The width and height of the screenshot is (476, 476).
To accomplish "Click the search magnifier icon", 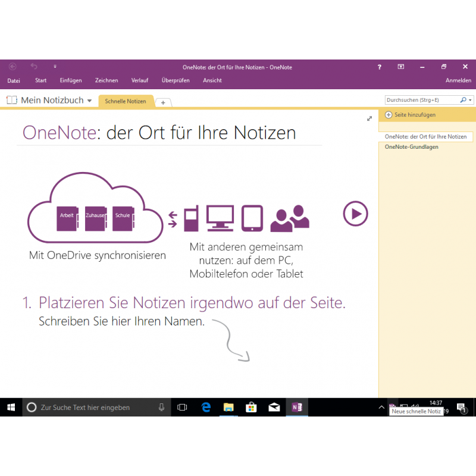I will 464,101.
